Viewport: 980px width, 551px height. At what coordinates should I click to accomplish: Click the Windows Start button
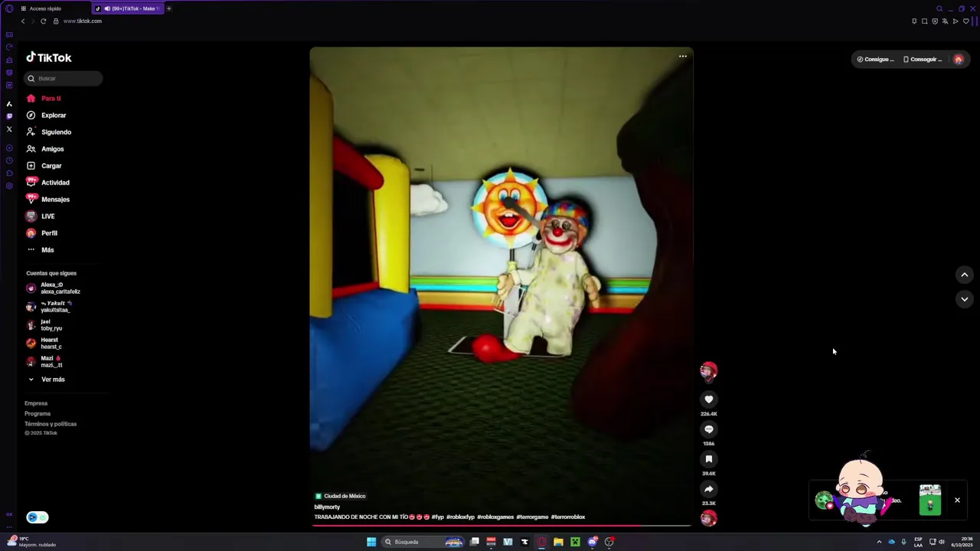[x=371, y=542]
